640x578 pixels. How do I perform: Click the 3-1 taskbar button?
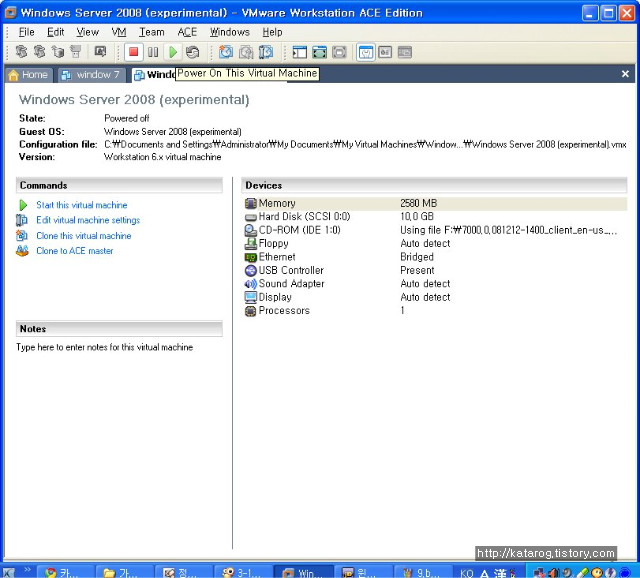pos(244,572)
